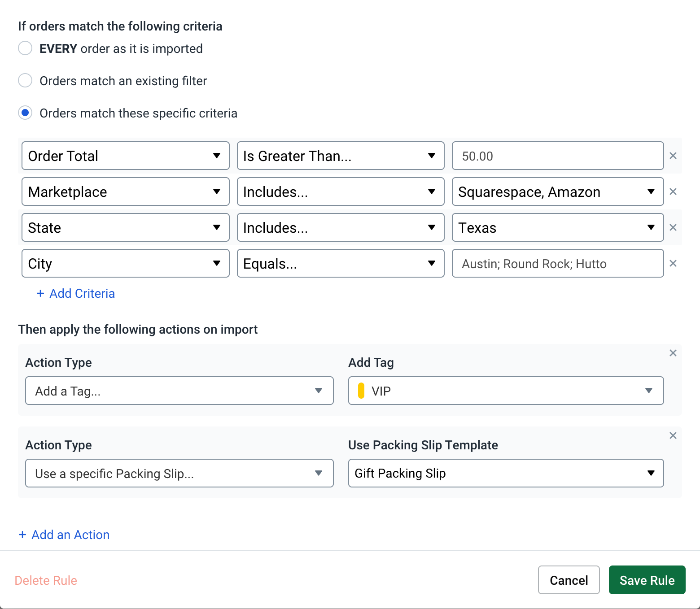
Task: Remove the Packing Slip Template action
Action: 673,435
